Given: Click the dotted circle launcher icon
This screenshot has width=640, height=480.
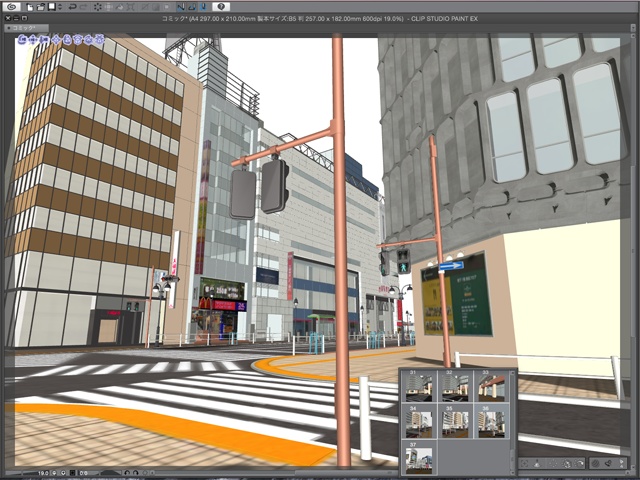Looking at the screenshot, I should (x=553, y=463).
